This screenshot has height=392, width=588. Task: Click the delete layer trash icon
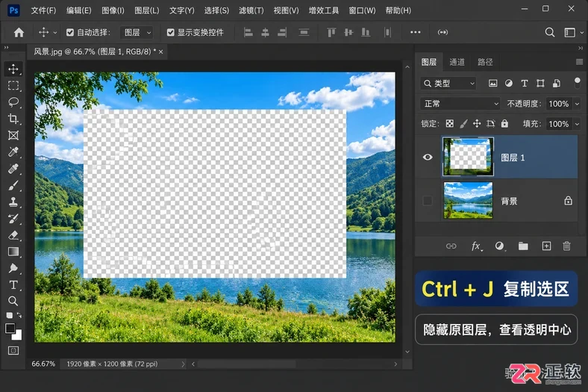[566, 246]
